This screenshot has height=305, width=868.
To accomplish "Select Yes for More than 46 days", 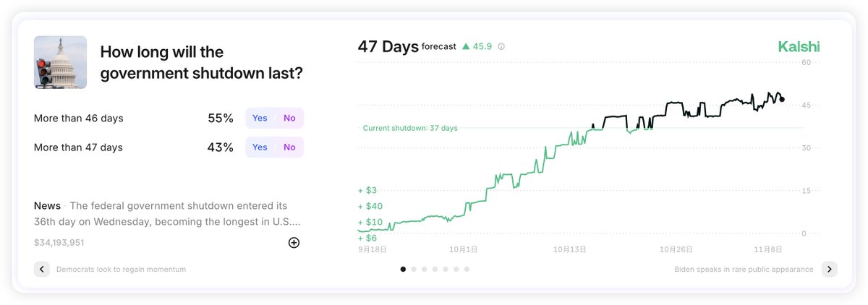I will pyautogui.click(x=260, y=118).
